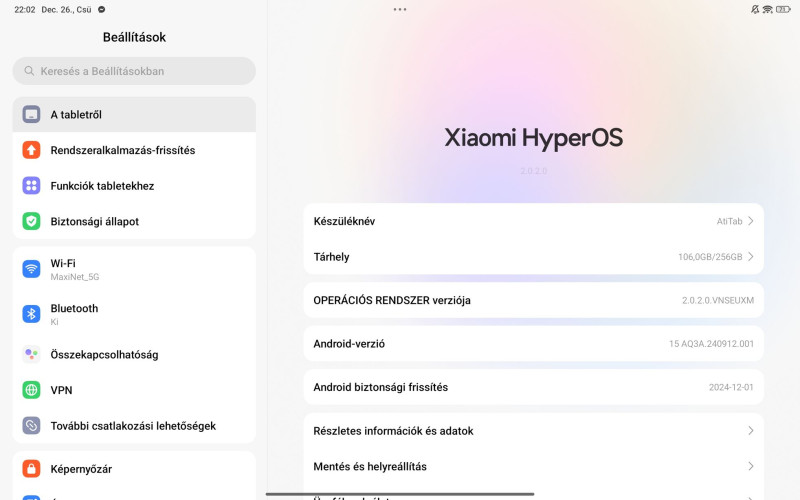Open További csatlakozási lehetőségek

pos(134,426)
